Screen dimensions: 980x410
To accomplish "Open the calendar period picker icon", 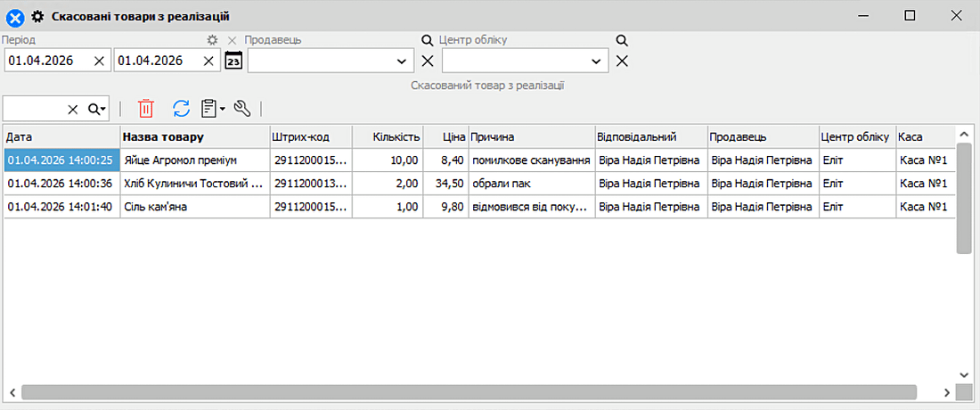I will point(233,61).
